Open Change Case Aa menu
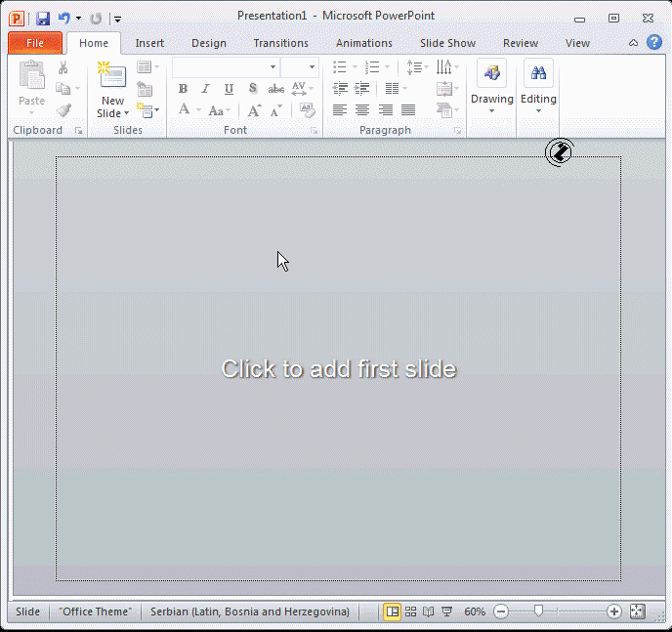 (x=219, y=110)
